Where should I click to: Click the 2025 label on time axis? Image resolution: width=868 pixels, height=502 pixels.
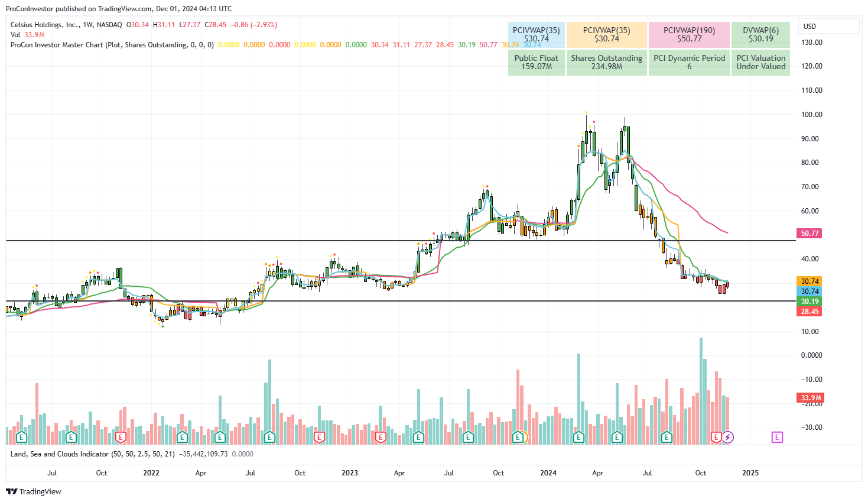(x=750, y=473)
